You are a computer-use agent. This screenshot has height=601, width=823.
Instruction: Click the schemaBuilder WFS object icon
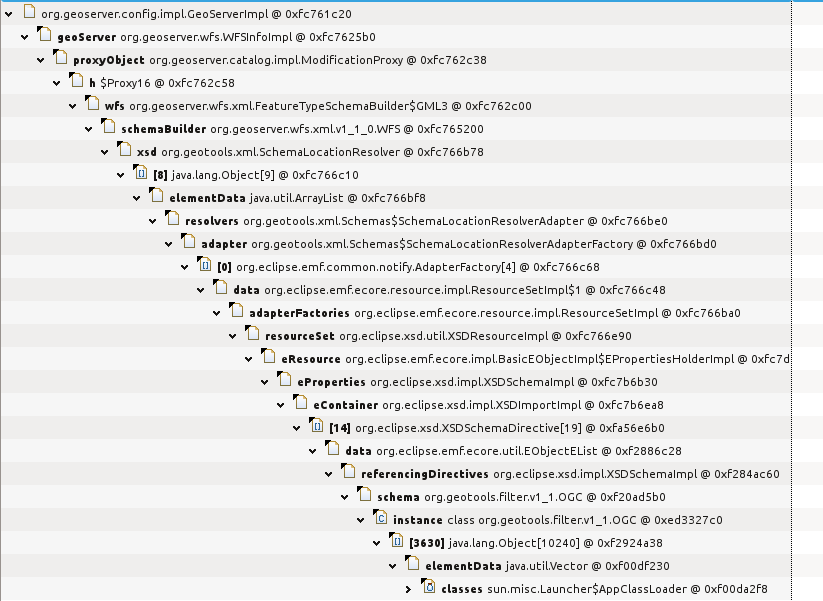coord(109,126)
